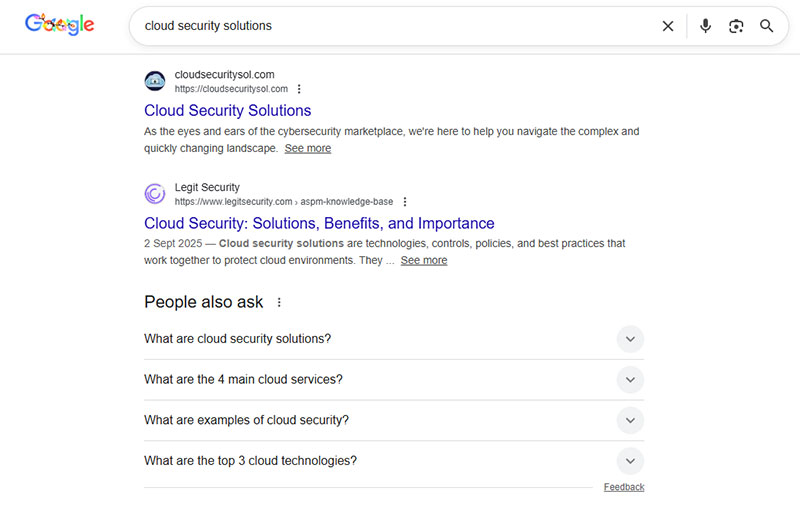Submit the search with the magnifier icon
The width and height of the screenshot is (800, 514).
[x=767, y=26]
